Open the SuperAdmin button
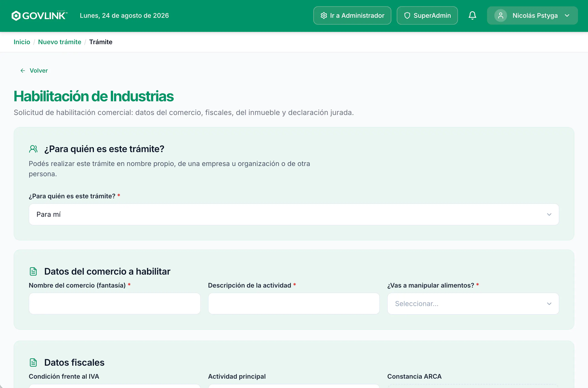Viewport: 588px width, 388px height. 427,15
